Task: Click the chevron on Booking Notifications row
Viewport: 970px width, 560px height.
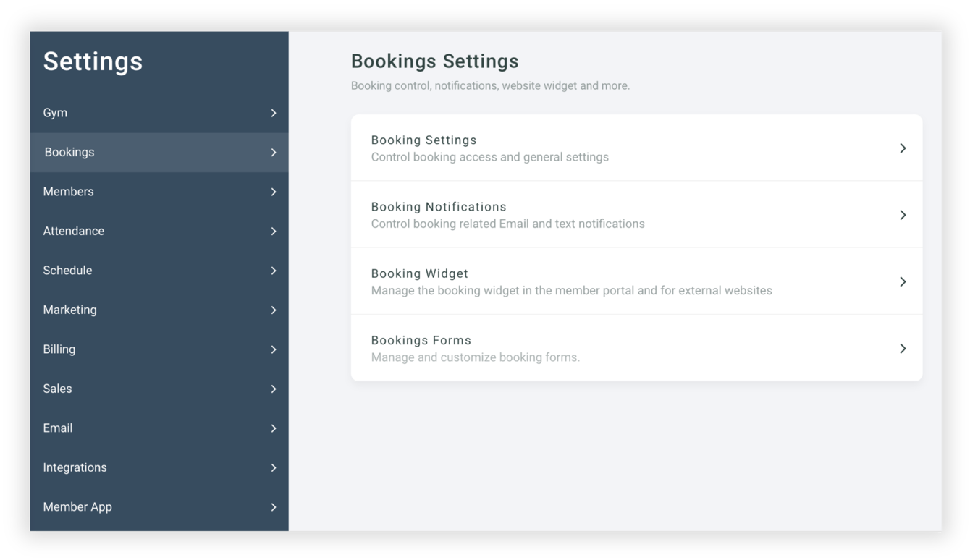Action: click(903, 215)
